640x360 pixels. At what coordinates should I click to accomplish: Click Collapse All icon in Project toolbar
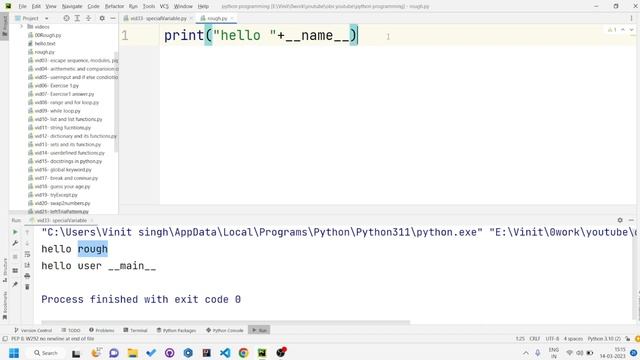(89, 18)
